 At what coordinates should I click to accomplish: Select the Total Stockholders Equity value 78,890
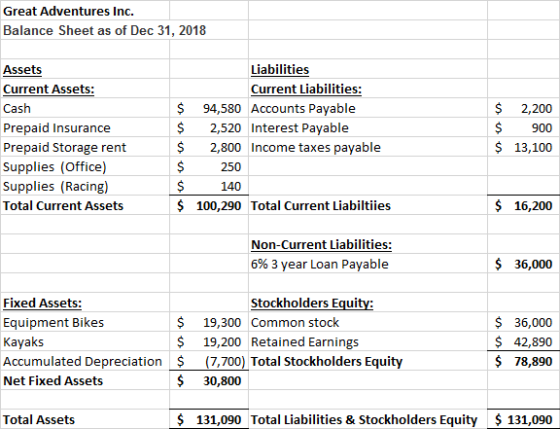523,361
